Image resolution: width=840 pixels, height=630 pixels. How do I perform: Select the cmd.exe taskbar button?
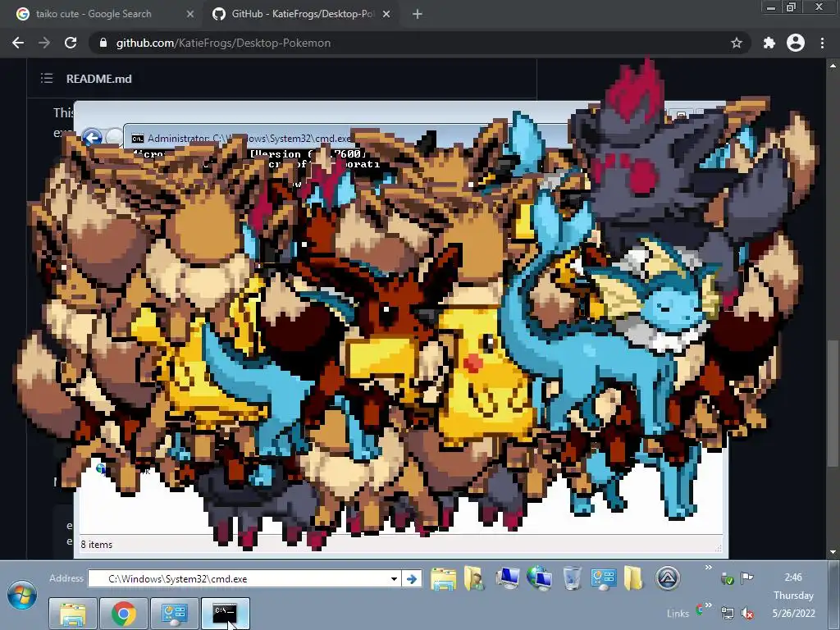(x=226, y=614)
